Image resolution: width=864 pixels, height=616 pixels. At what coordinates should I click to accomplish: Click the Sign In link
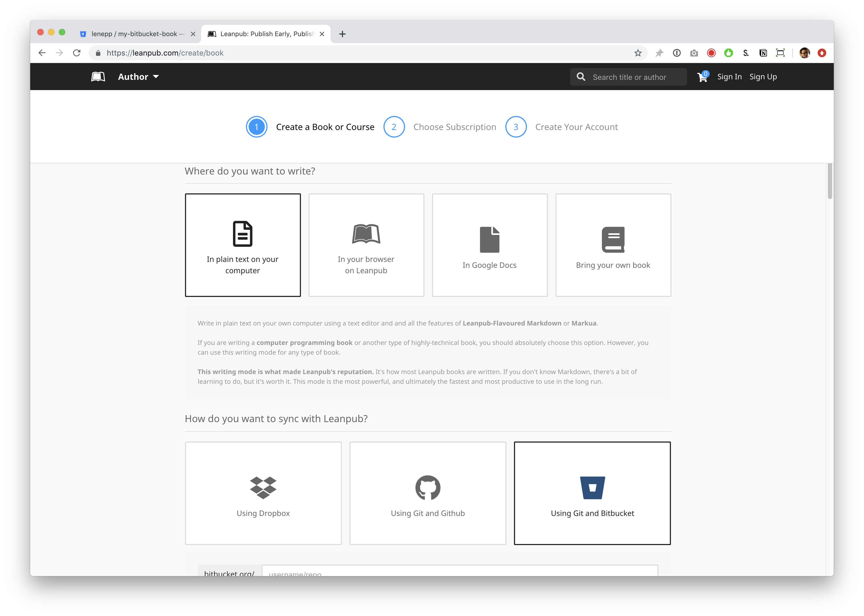click(x=729, y=77)
